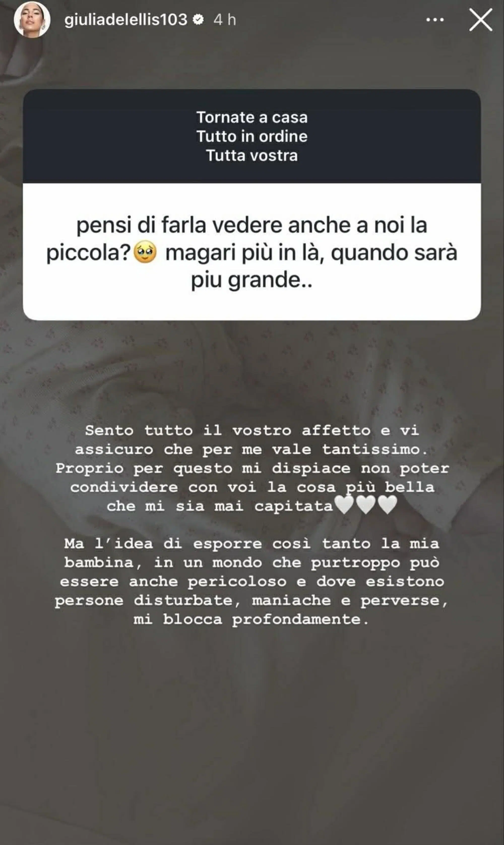Tap the first white heart emoji
504x845 pixels.
coord(344,505)
